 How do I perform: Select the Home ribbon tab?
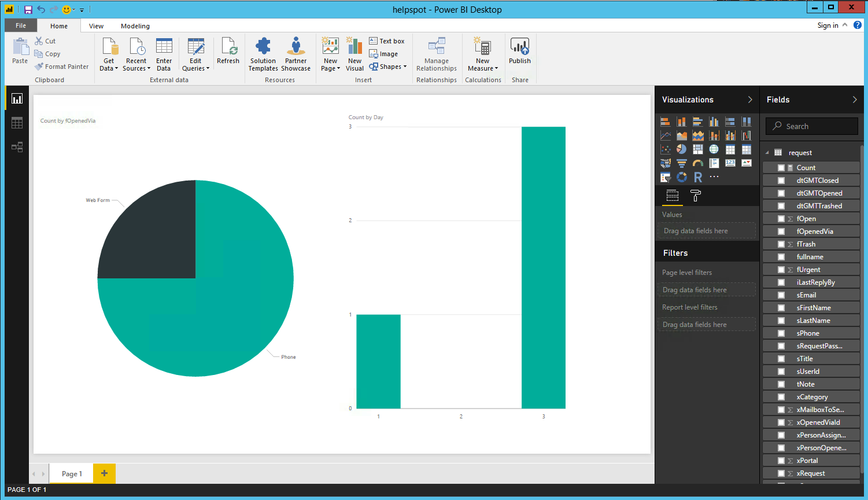click(59, 26)
